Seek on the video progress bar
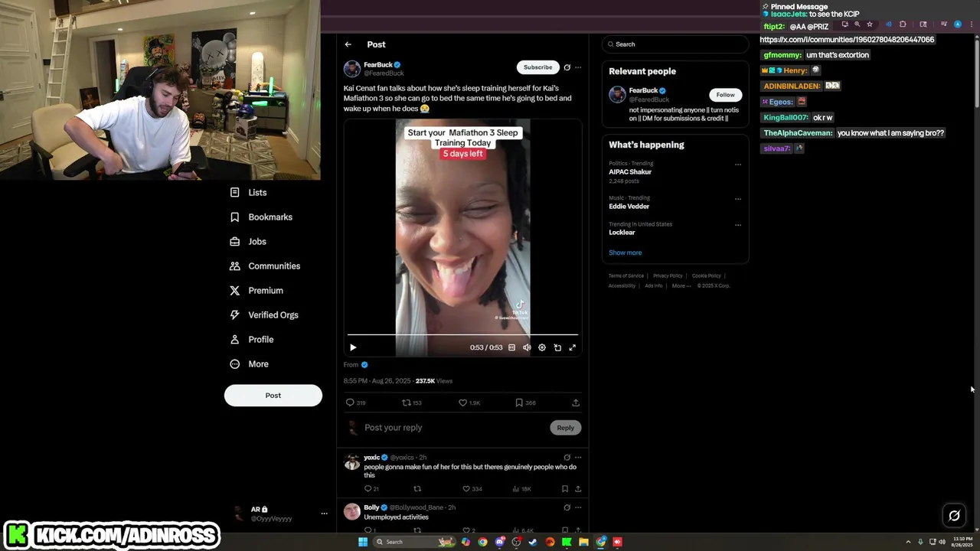This screenshot has width=980, height=551. [462, 334]
